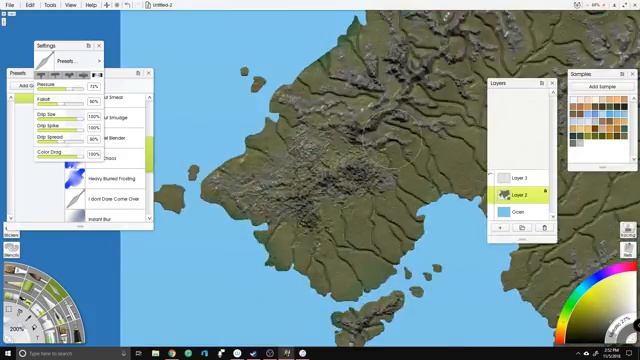Open the Samples panel menu icon
The height and width of the screenshot is (360, 640).
pyautogui.click(x=622, y=74)
